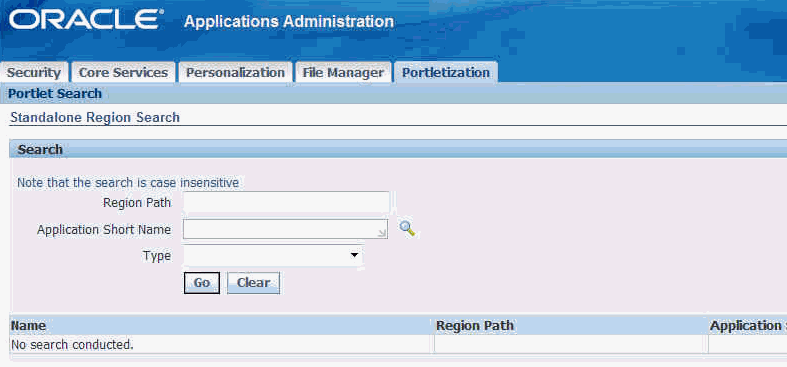
Task: Click the Application Short Name label
Action: pyautogui.click(x=104, y=229)
